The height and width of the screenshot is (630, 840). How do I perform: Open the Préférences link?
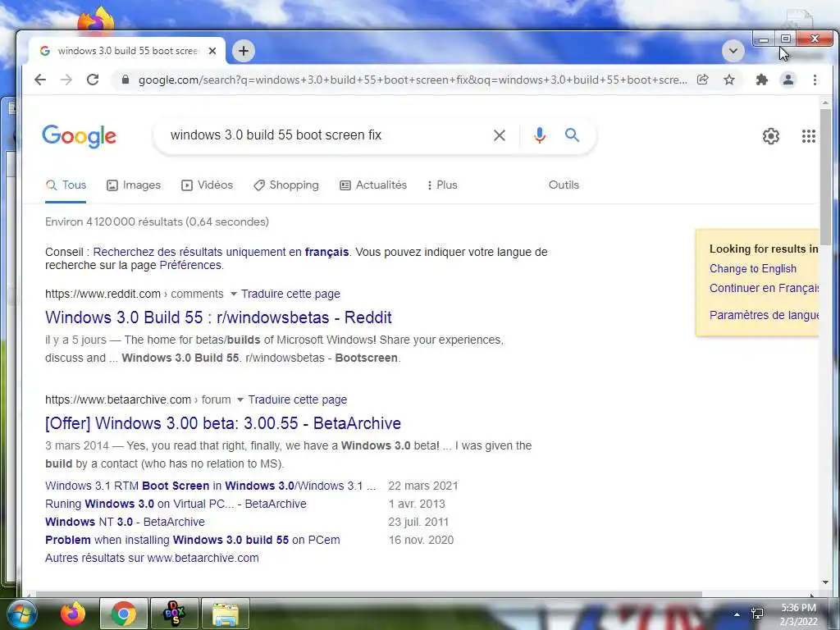(190, 265)
